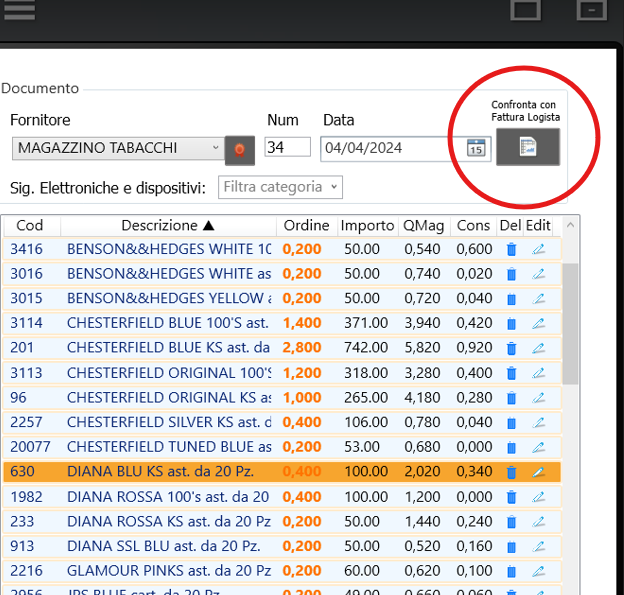The width and height of the screenshot is (624, 595).
Task: Edit row 3113 with the pencil icon
Action: click(x=538, y=373)
